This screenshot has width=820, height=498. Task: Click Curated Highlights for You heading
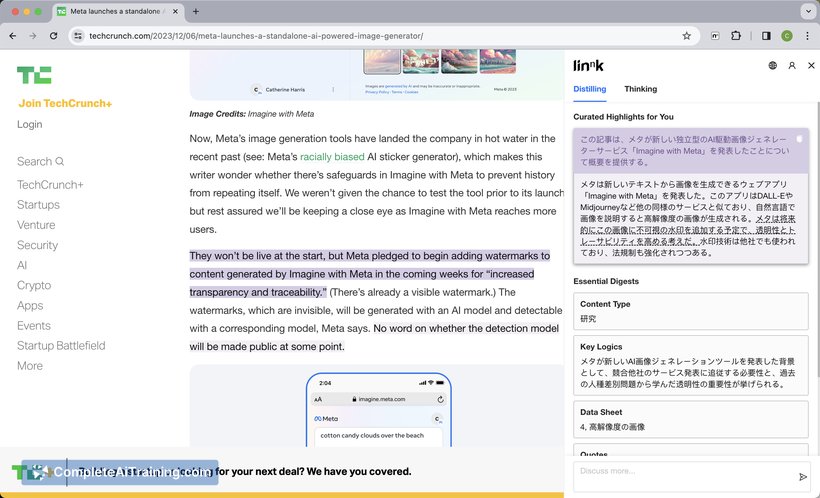[623, 117]
